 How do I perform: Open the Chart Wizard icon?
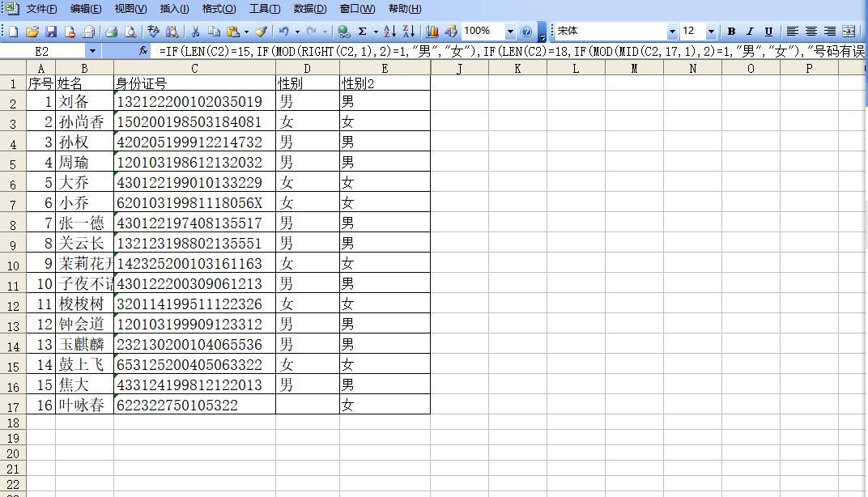tap(432, 32)
